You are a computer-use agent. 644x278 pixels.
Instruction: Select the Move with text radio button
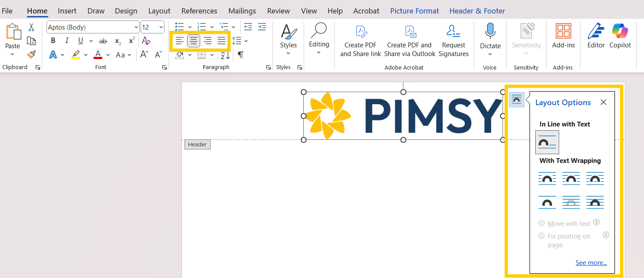click(541, 223)
